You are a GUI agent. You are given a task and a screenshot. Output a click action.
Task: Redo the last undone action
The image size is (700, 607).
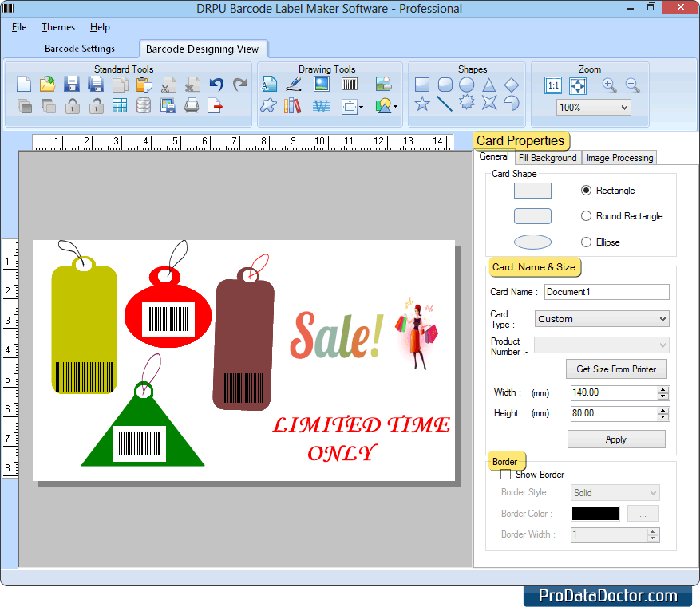tap(240, 85)
